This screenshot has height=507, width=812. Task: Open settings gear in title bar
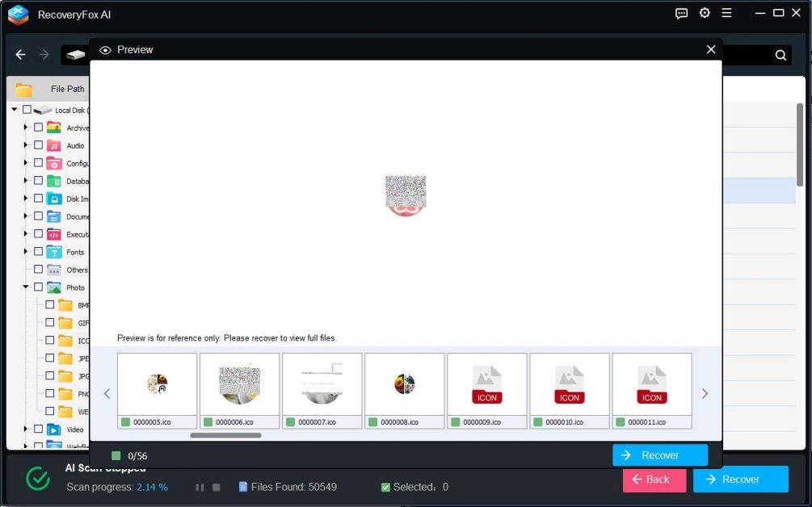(x=705, y=13)
